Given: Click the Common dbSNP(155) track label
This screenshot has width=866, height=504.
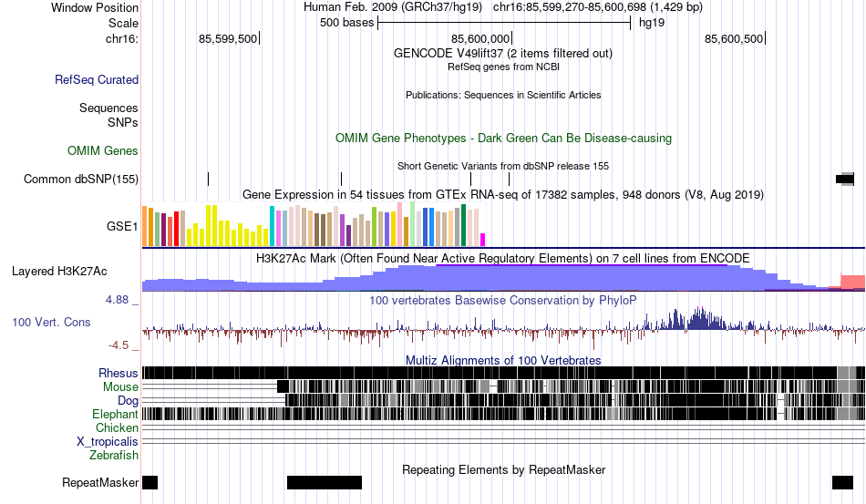Looking at the screenshot, I should (81, 179).
